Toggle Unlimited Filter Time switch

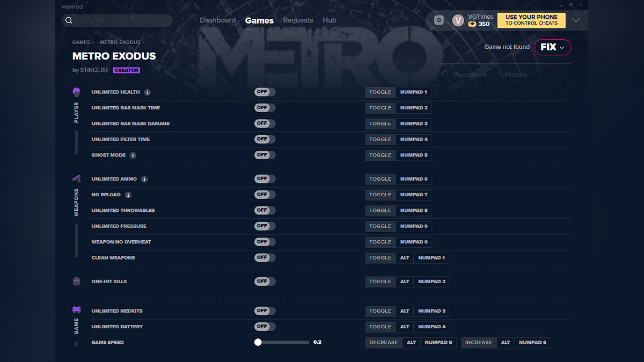tap(265, 139)
